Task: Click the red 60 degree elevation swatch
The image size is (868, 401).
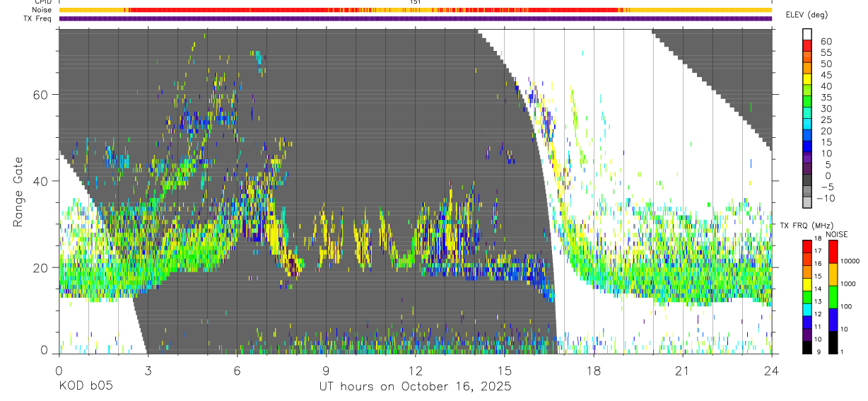Action: pyautogui.click(x=808, y=45)
